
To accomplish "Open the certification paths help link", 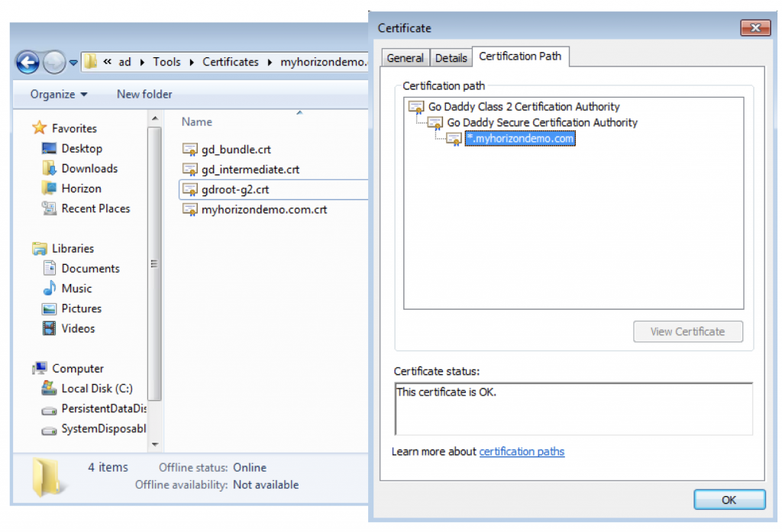I will 522,451.
